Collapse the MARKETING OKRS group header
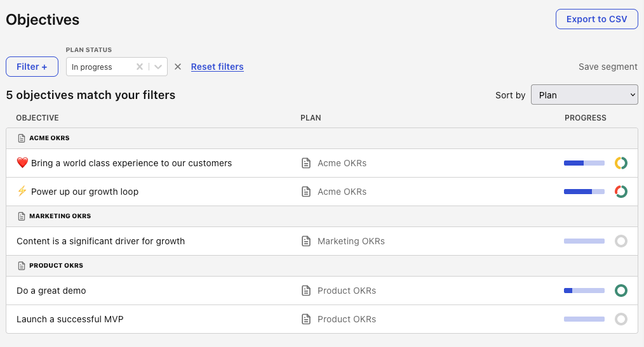Screen dimensions: 644x347 click(60, 216)
